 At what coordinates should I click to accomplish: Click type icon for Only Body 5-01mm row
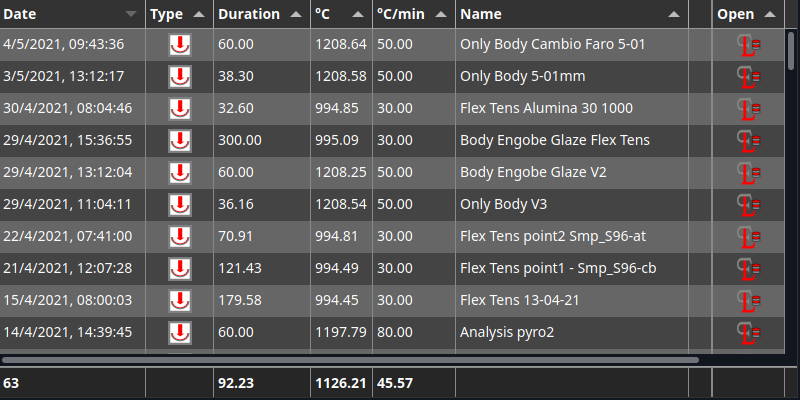click(180, 77)
